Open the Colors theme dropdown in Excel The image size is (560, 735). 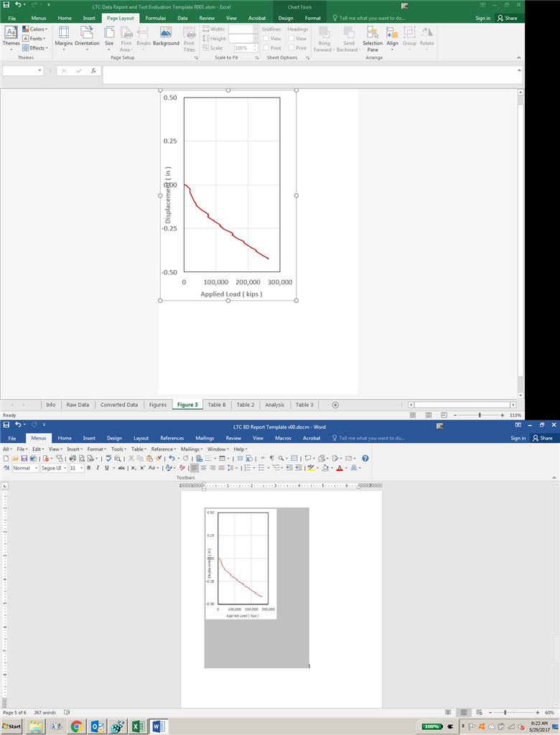pos(35,29)
